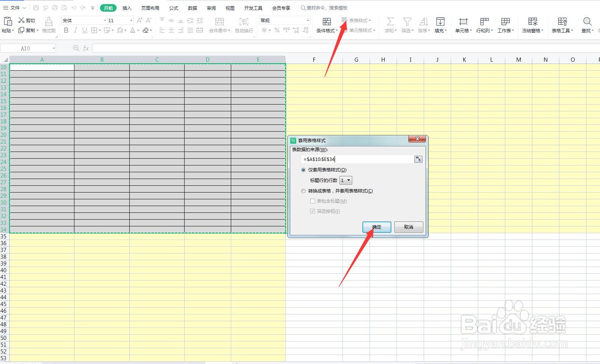Viewport: 600px width, 364px height.
Task: Select 'Apply table style only' (仅套用表格样式) radio
Action: click(x=303, y=170)
